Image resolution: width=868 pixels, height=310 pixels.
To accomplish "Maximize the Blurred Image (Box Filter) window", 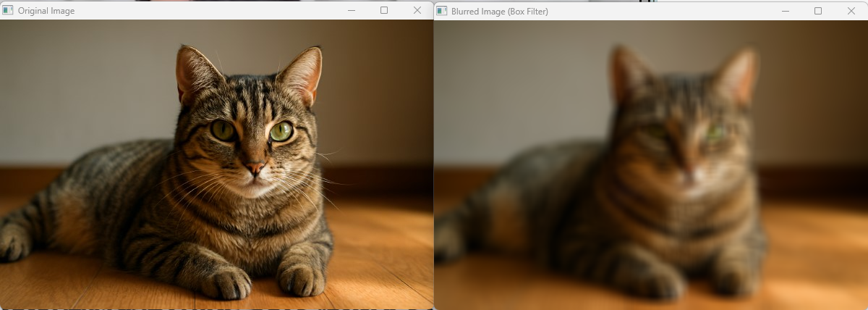I will (818, 11).
